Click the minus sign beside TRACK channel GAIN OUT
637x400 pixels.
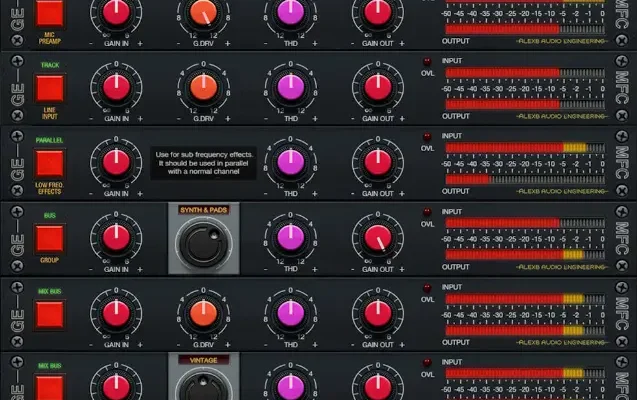click(354, 118)
